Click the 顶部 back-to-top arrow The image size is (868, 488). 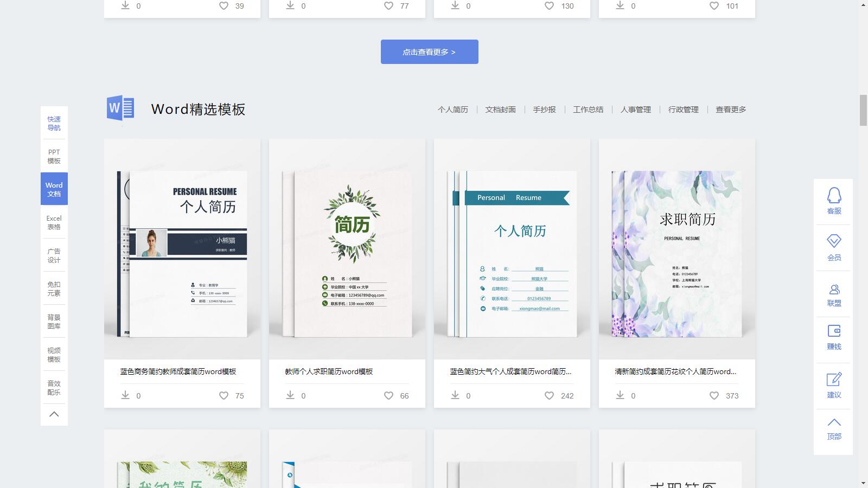(834, 422)
